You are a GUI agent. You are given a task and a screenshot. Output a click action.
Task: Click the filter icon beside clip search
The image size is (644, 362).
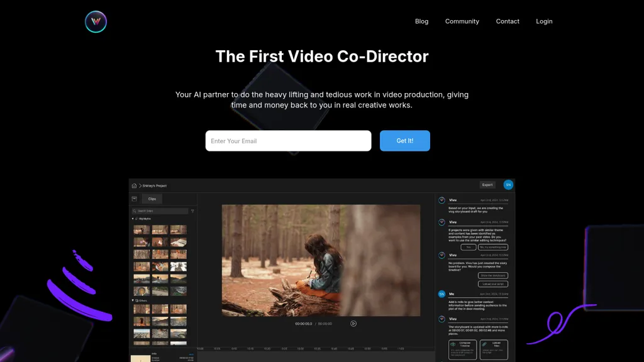pyautogui.click(x=192, y=211)
